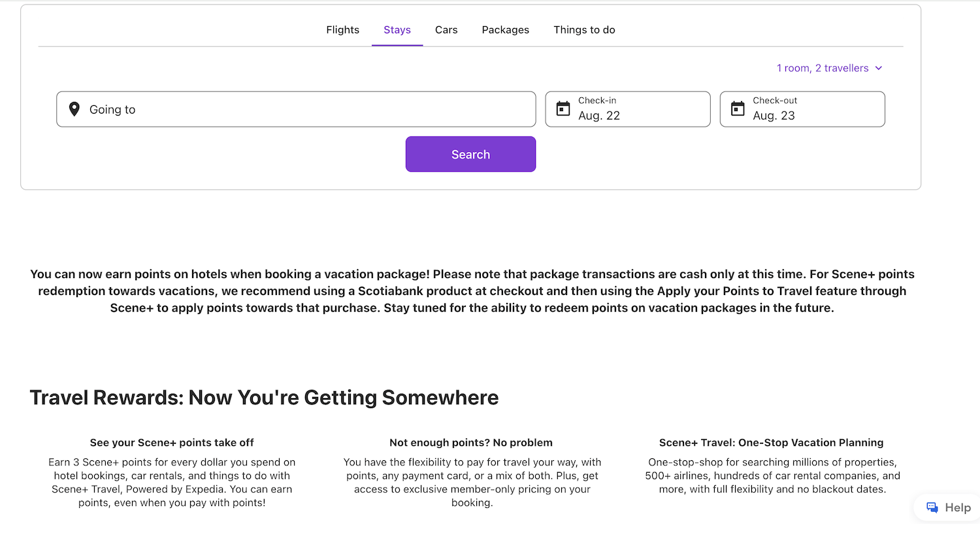Open the 1 room, 2 travellers selector
The width and height of the screenshot is (980, 534).
tap(822, 68)
